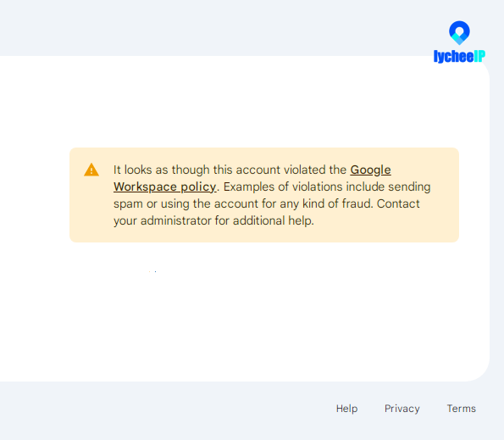The image size is (504, 440).
Task: Open the Privacy link in the footer
Action: [402, 409]
